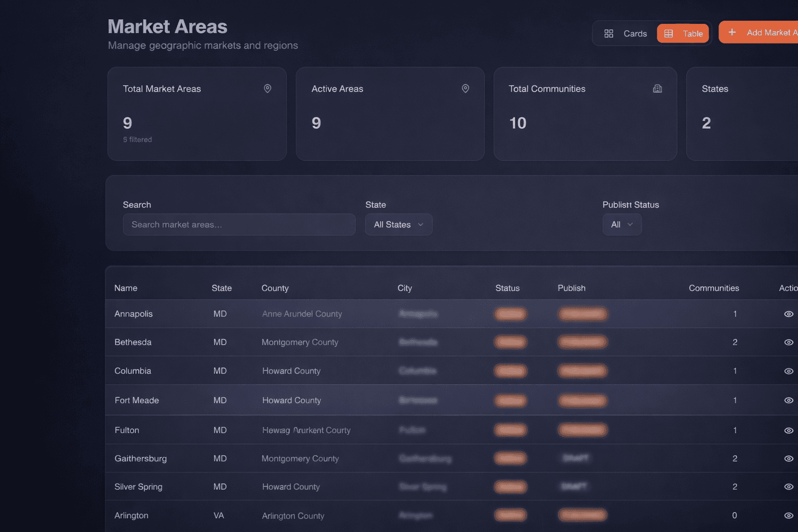Click the building icon on Total Communities card
This screenshot has height=532, width=798.
657,88
